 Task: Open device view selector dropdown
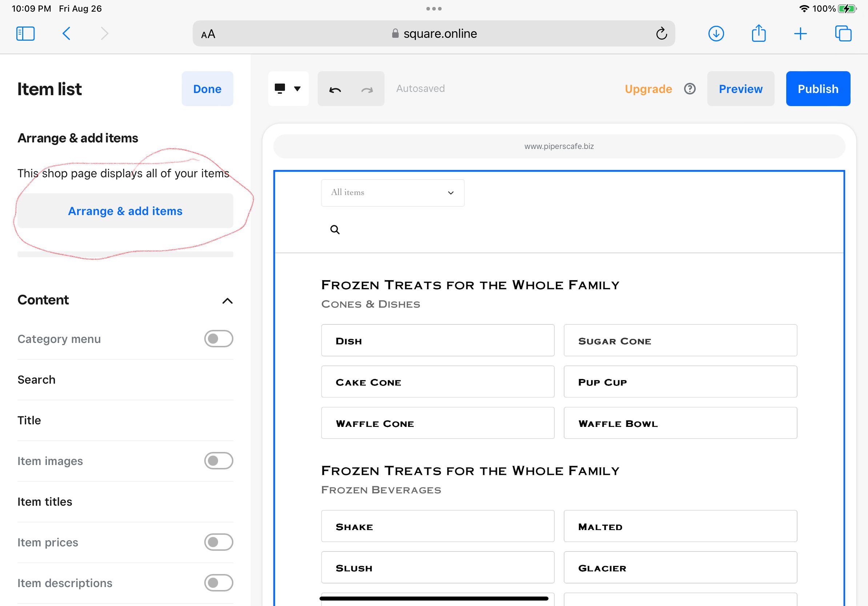(x=288, y=89)
